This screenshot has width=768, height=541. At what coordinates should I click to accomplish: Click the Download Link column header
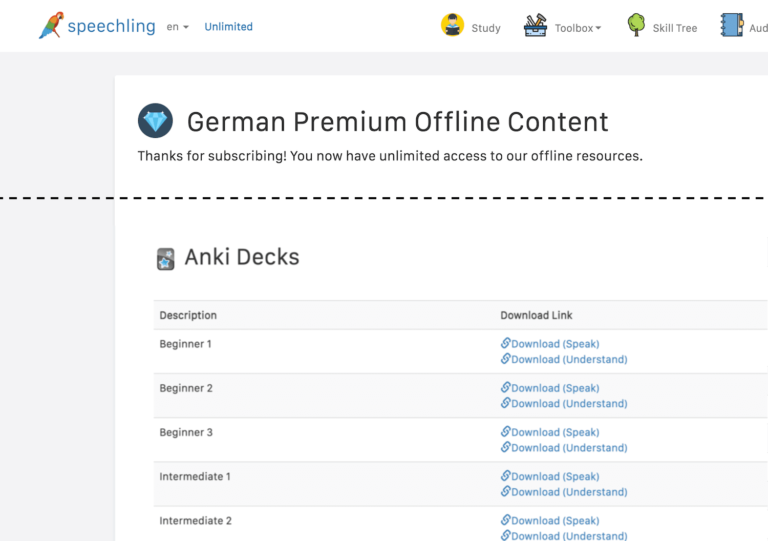tap(536, 315)
